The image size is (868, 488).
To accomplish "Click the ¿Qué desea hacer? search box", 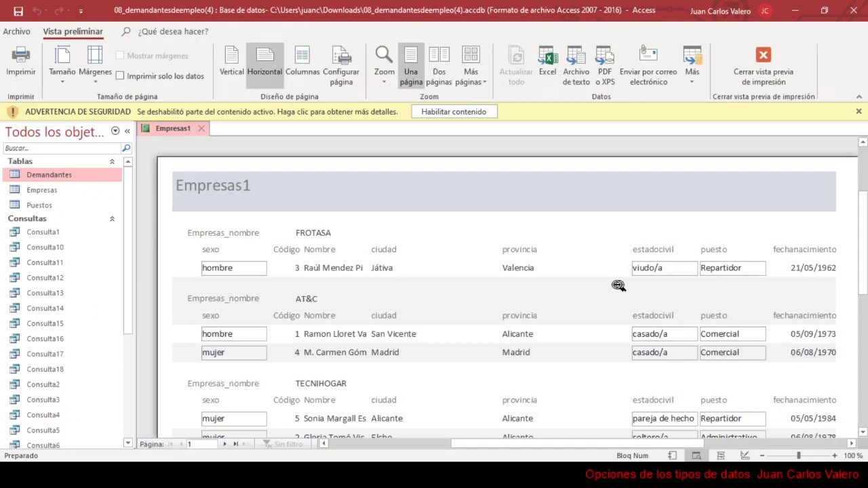I will [173, 31].
